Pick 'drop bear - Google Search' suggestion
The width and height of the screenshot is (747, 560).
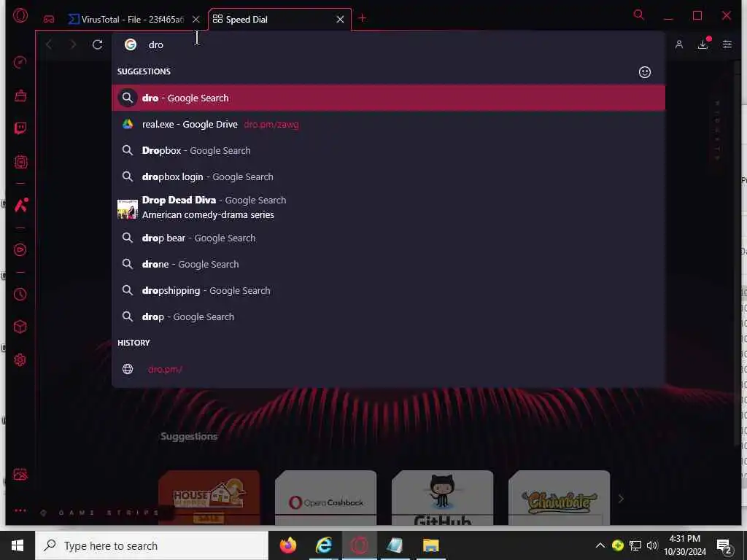(x=388, y=238)
